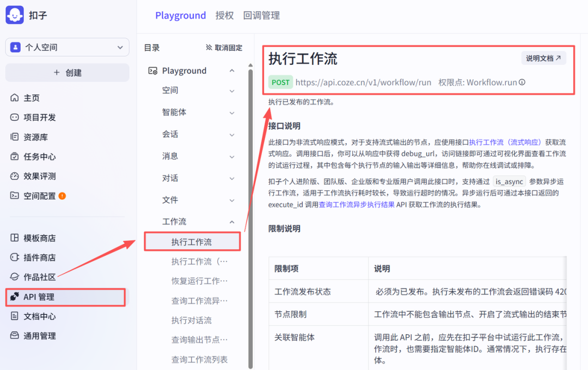This screenshot has width=588, height=370.
Task: Select 执行工作流（… streaming entry
Action: (199, 261)
